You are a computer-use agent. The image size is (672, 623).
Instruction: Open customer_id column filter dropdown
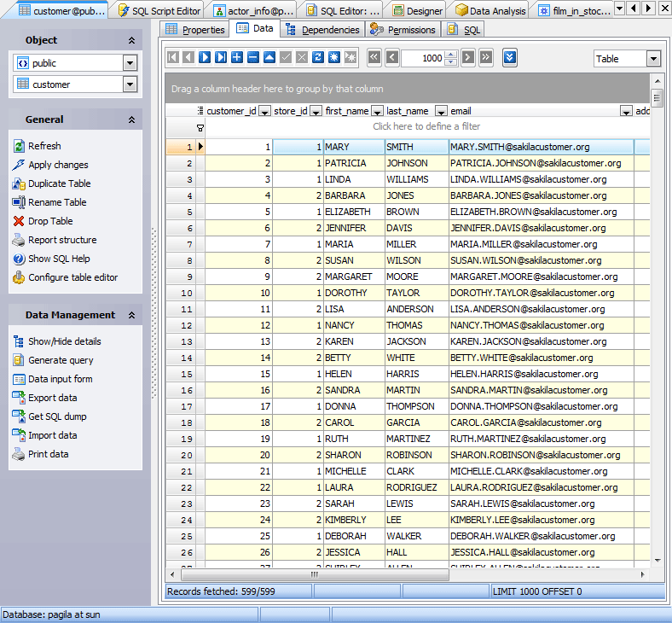click(x=265, y=112)
